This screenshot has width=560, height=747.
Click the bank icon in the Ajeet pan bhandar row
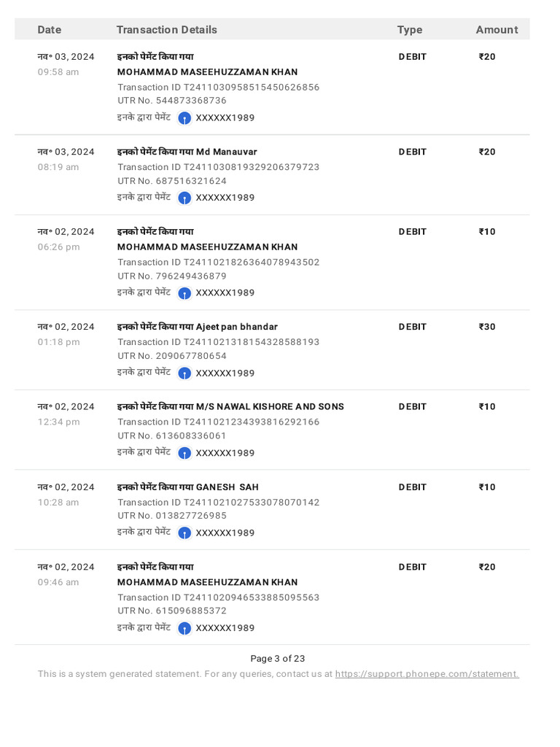(184, 373)
